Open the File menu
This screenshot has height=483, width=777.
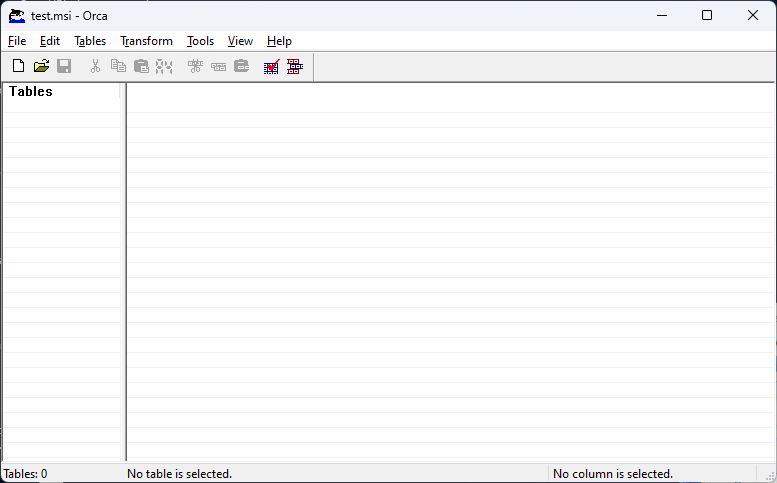[x=17, y=41]
